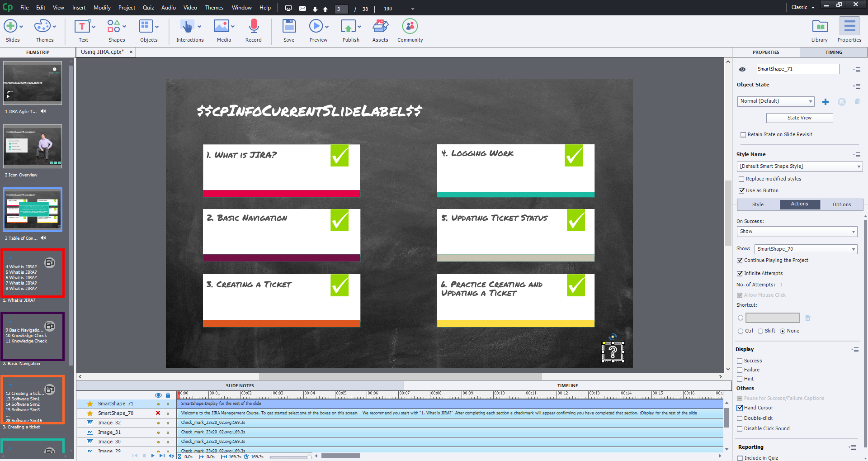
Task: Uncheck Continue Playing the Project
Action: (740, 260)
